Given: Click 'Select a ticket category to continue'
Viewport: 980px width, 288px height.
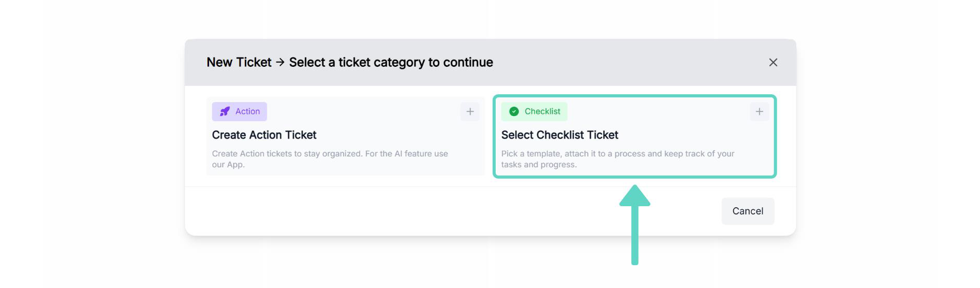Looking at the screenshot, I should [x=391, y=62].
